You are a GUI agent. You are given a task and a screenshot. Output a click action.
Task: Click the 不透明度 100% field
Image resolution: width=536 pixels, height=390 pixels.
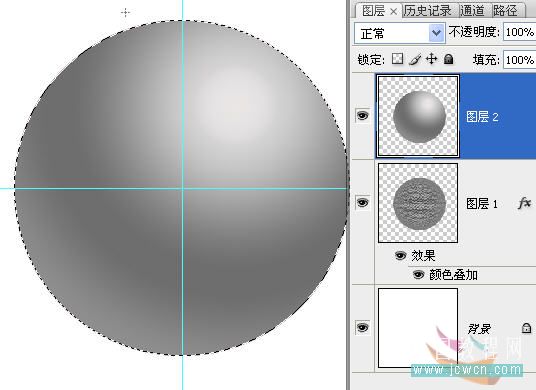click(520, 32)
